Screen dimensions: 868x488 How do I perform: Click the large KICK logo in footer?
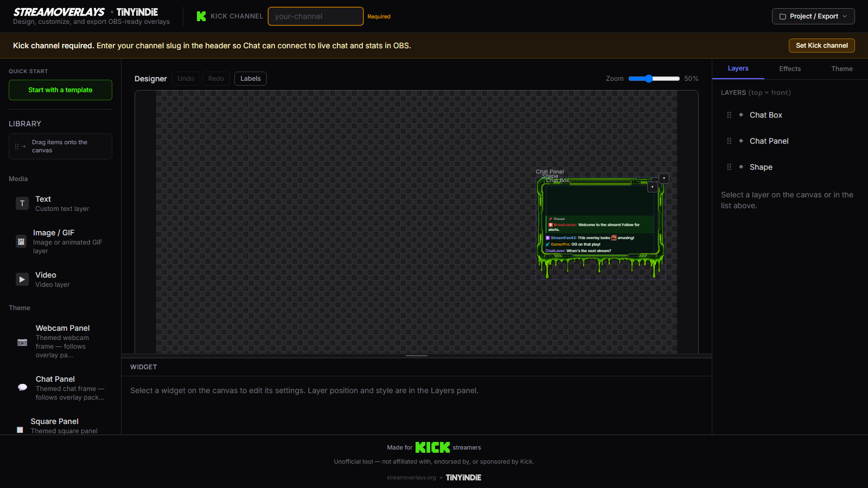click(432, 447)
